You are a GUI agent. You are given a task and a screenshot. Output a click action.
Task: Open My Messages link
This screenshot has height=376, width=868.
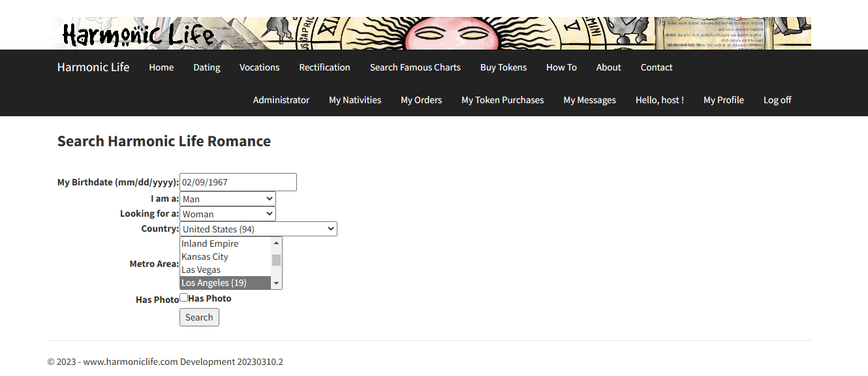589,100
